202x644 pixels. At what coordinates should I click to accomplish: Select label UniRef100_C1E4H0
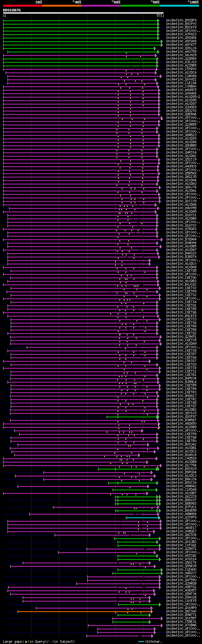(x=181, y=569)
